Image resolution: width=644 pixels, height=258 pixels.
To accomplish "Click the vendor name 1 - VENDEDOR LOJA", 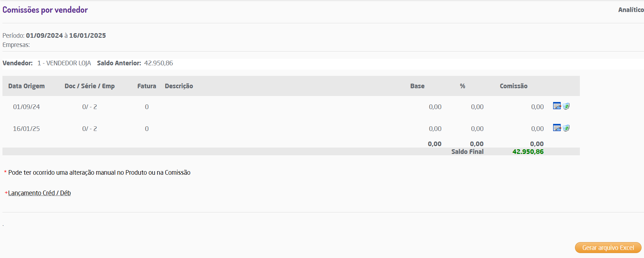I will 64,63.
